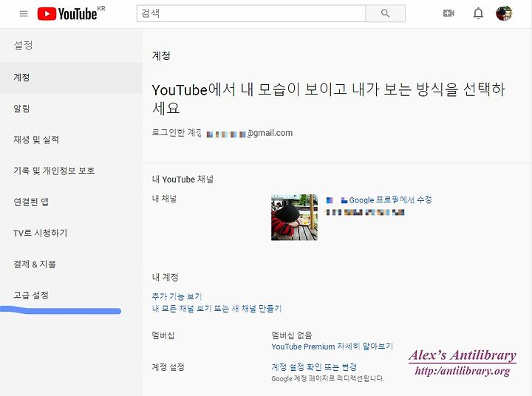Click the 설정 sidebar title
Screen dimensions: 532x396
[x=23, y=45]
